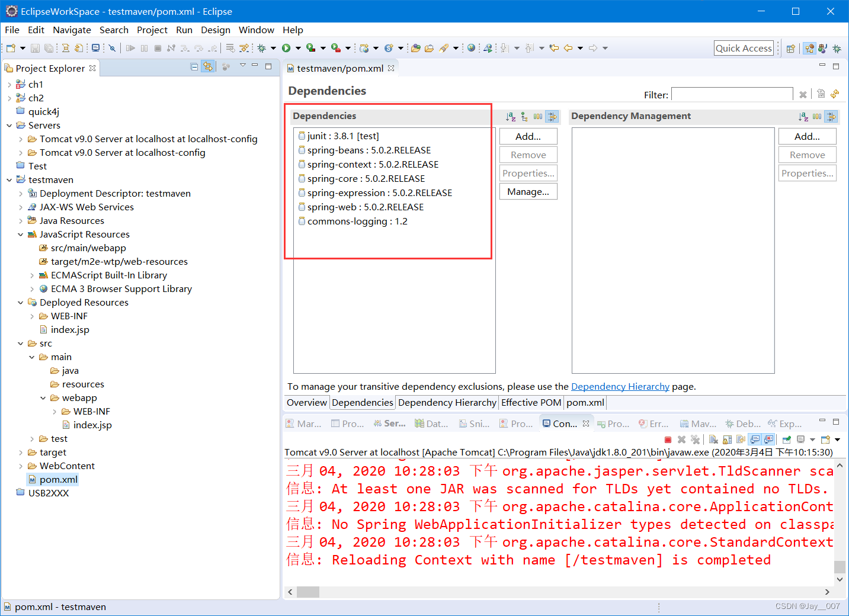Click the clear Filter X icon
Screen dimensions: 849x616
803,95
